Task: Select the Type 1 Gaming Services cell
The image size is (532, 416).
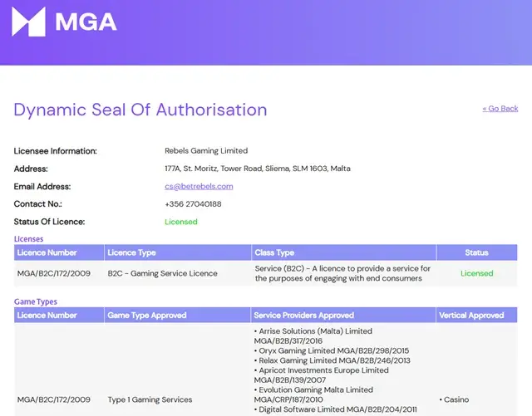Action: [x=150, y=399]
